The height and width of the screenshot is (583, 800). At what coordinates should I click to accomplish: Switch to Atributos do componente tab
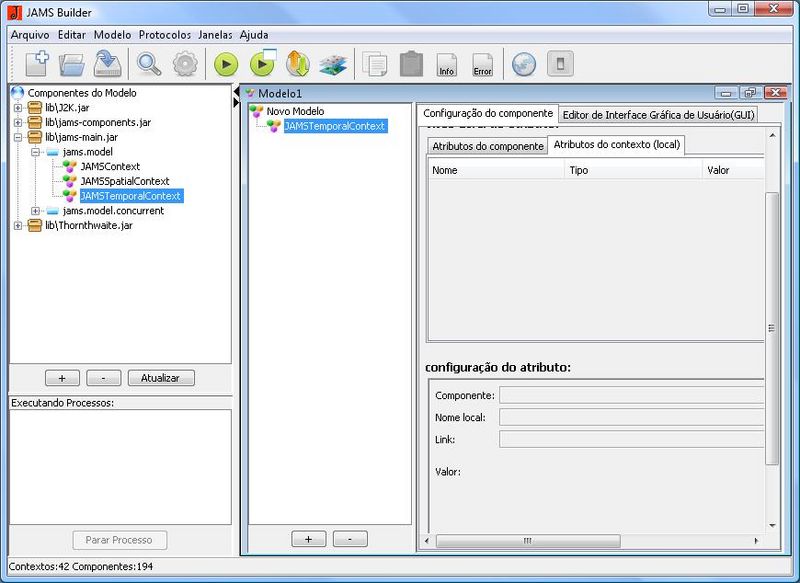487,146
